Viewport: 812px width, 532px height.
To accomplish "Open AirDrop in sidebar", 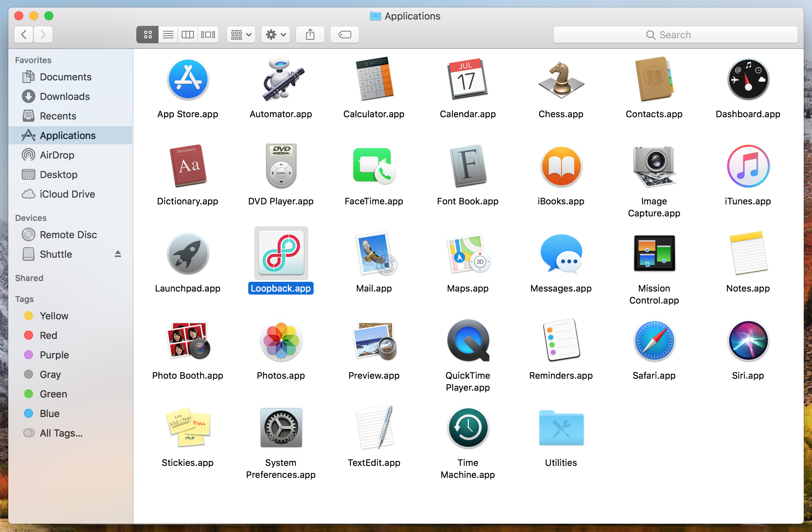I will pos(71,155).
